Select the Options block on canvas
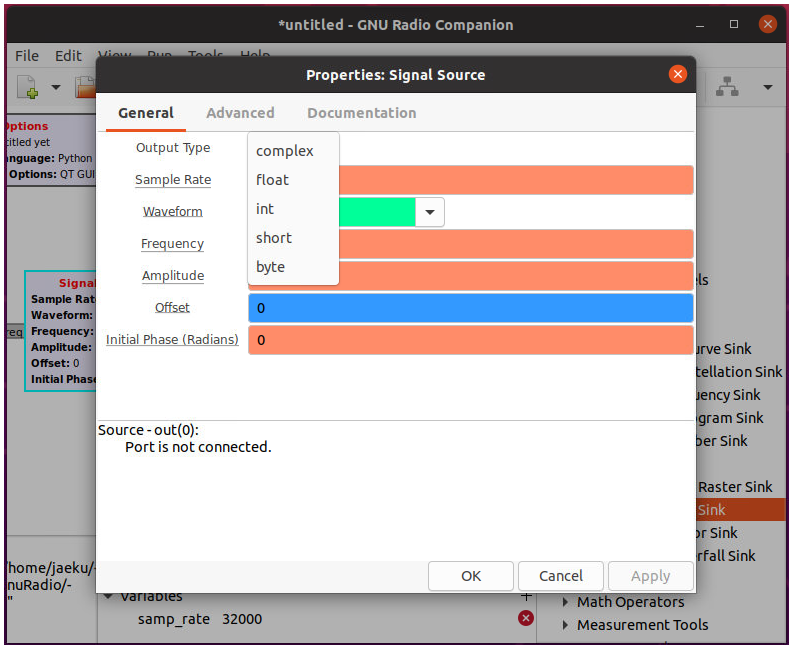Image resolution: width=792 pixels, height=647 pixels. point(51,150)
